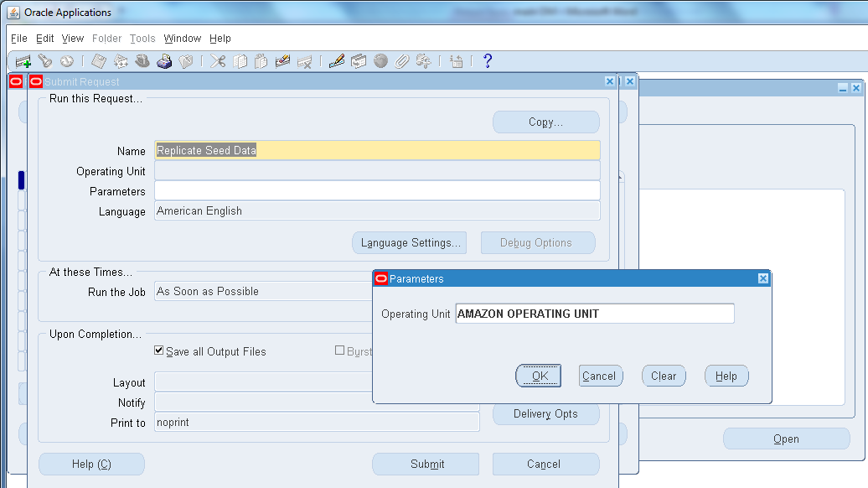Screen dimensions: 868x488
Task: Click the Find flashlight toolbar icon
Action: tap(45, 61)
